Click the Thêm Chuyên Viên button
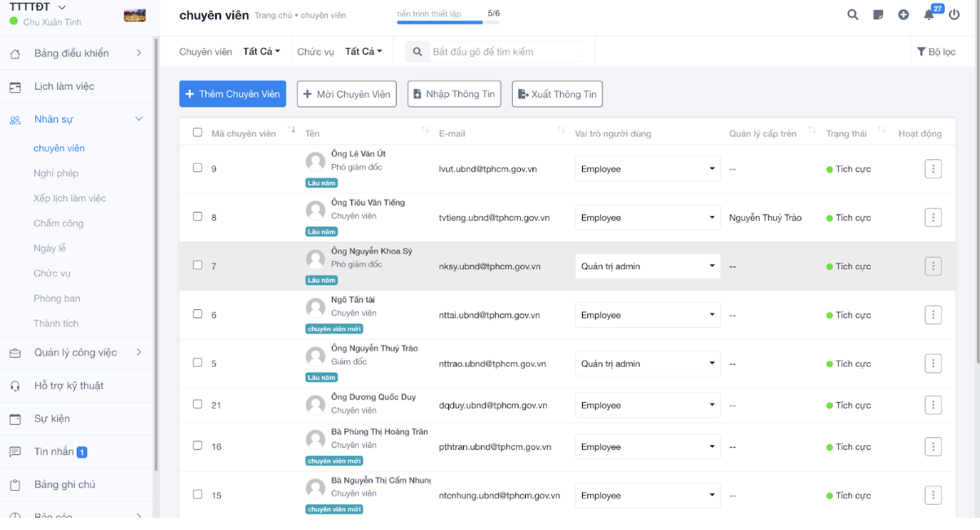The width and height of the screenshot is (980, 530). (x=232, y=94)
